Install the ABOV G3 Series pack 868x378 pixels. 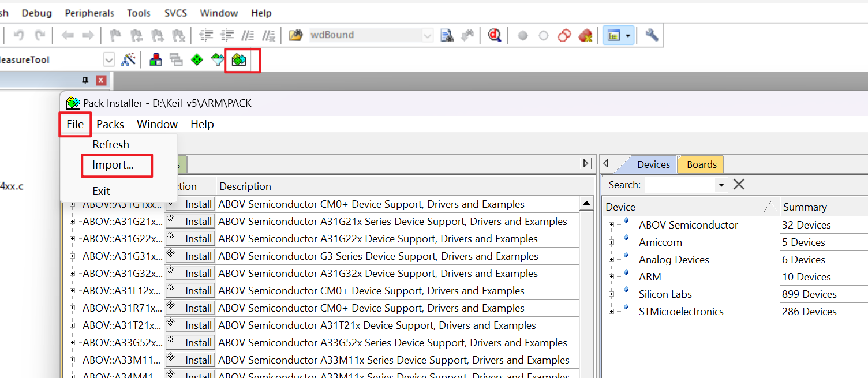click(x=190, y=256)
